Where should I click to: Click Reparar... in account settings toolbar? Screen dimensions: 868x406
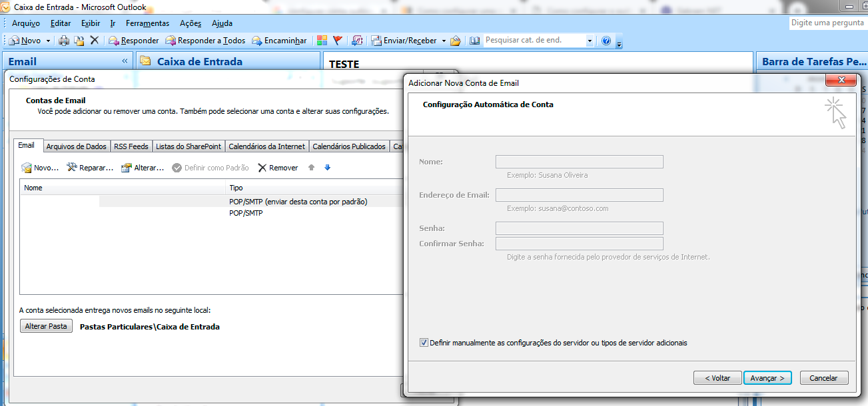tap(90, 168)
